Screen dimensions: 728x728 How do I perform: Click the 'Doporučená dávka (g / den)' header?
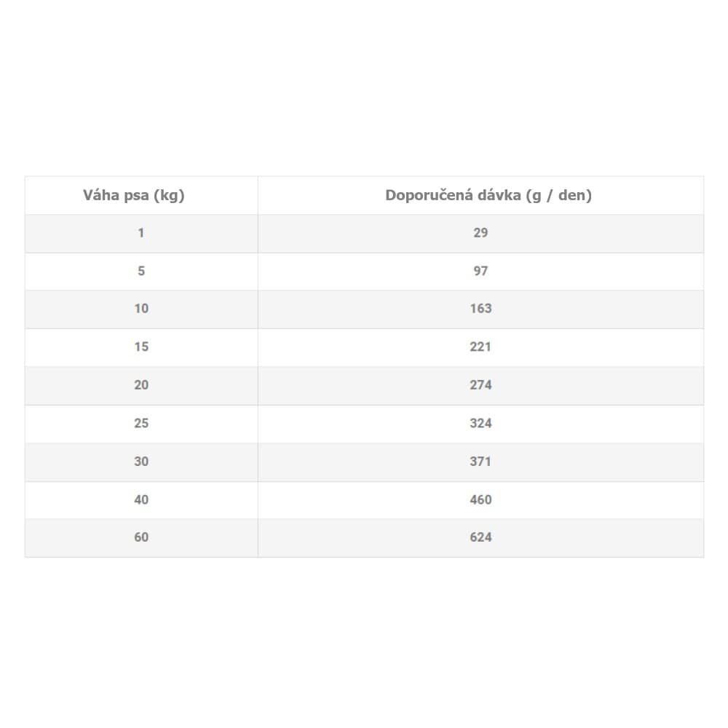[488, 195]
